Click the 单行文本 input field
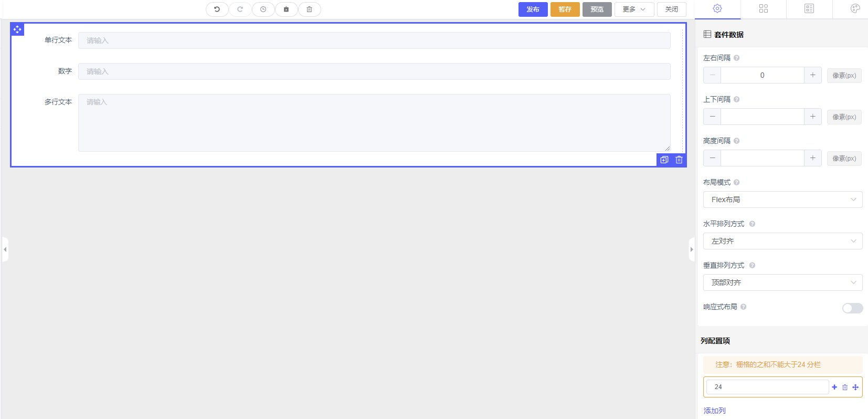Screen dimensions: 868x419 [x=374, y=40]
